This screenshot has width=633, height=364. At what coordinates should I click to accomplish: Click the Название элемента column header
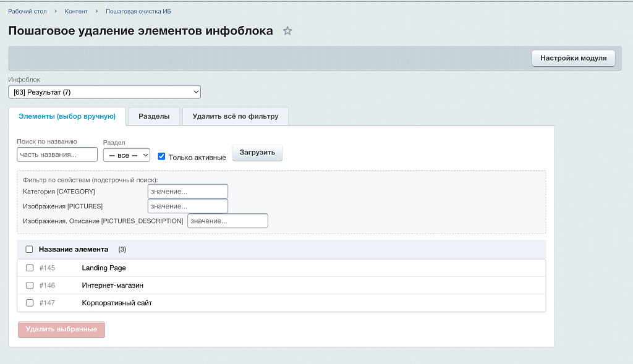74,250
